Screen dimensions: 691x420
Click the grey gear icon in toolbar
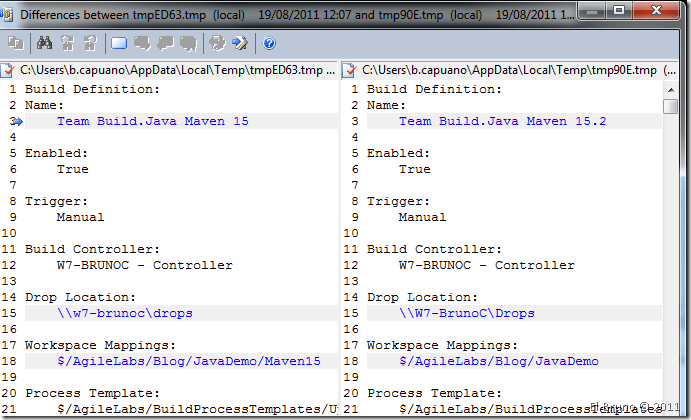click(x=216, y=44)
